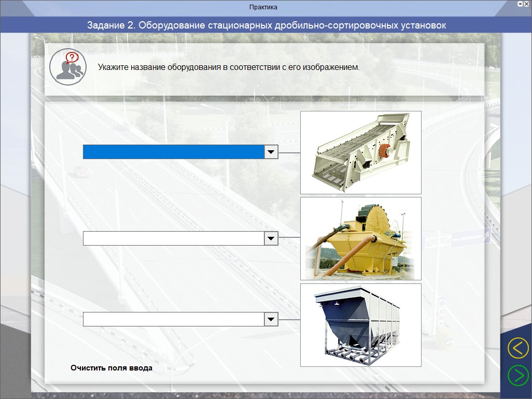This screenshot has width=532, height=399.
Task: Close the practice window with X
Action: 527,4
